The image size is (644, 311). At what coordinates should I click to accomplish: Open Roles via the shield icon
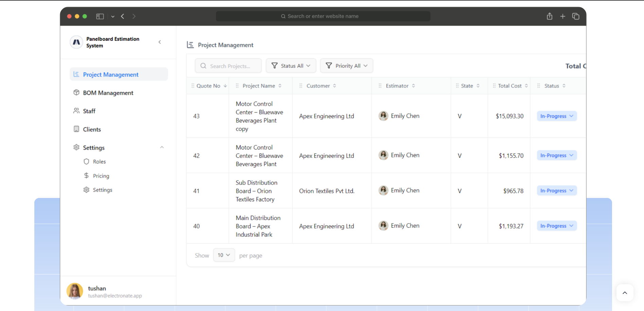[x=86, y=161]
